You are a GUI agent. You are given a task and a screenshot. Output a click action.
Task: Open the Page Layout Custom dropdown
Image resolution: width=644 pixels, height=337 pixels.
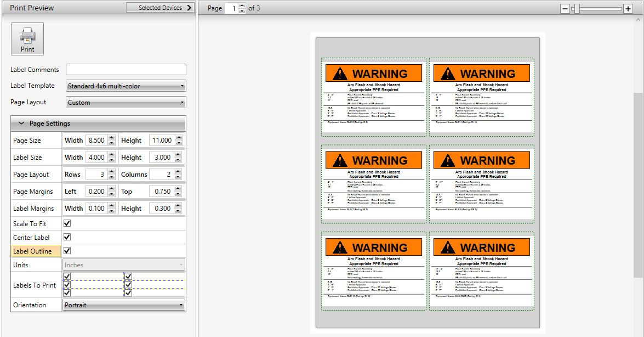[x=126, y=103]
